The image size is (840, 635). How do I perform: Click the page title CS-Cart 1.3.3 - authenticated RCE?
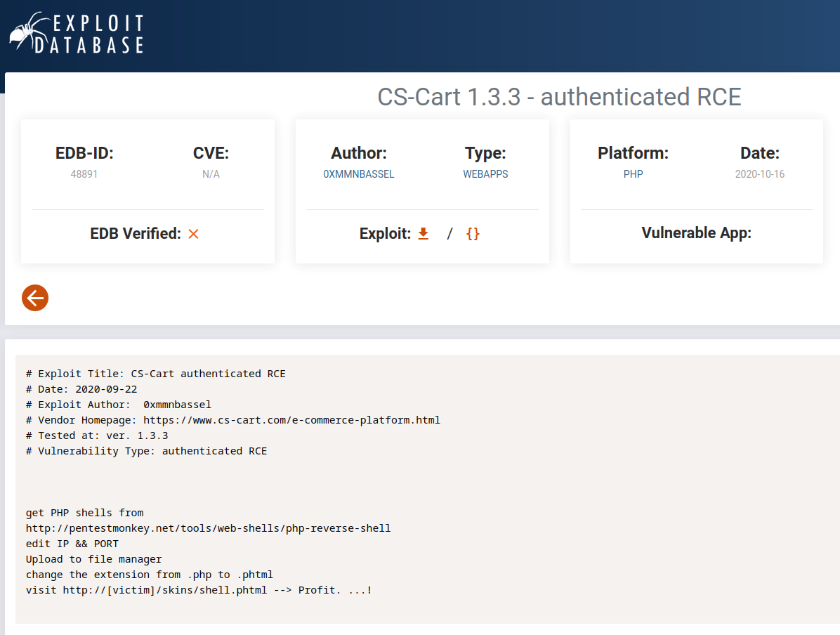559,97
